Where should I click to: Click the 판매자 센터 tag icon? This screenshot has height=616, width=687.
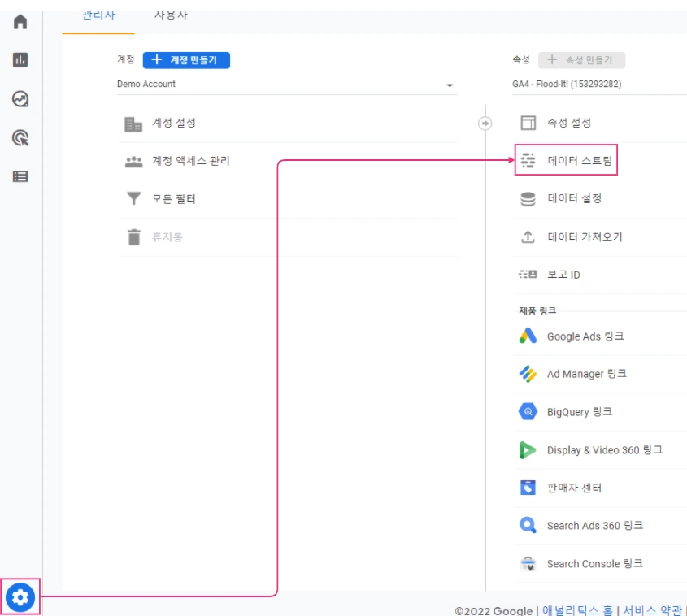click(528, 488)
